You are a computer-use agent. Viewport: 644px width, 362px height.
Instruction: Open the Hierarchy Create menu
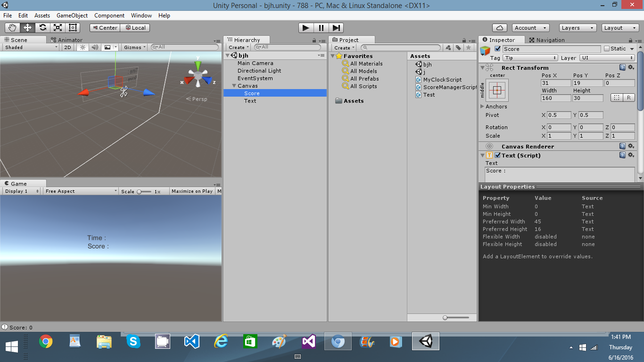pos(239,48)
